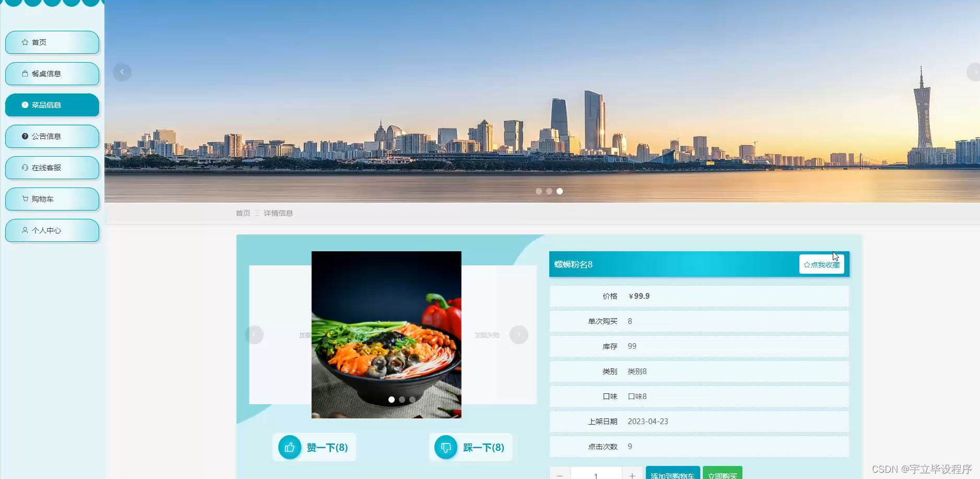Select first banner carousel dot

pos(539,191)
